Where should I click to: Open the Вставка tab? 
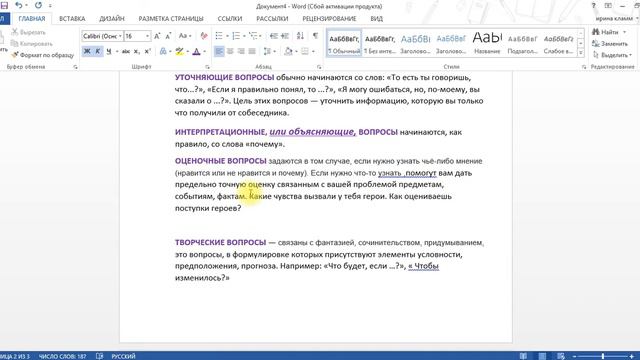click(72, 19)
